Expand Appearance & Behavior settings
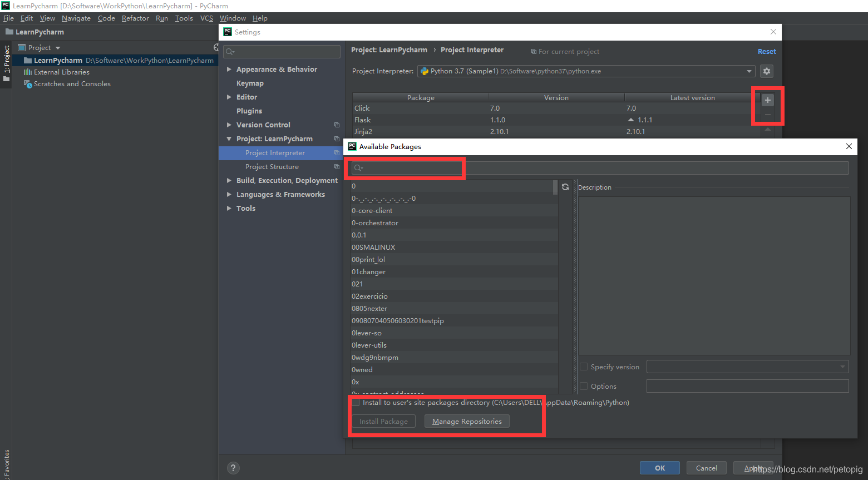This screenshot has width=868, height=480. click(x=229, y=70)
